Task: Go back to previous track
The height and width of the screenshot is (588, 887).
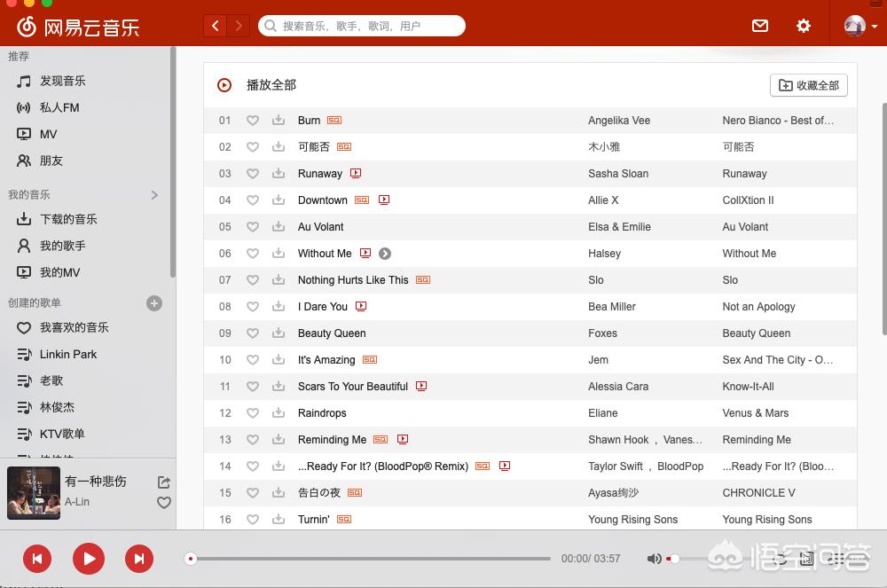Action: pos(37,559)
